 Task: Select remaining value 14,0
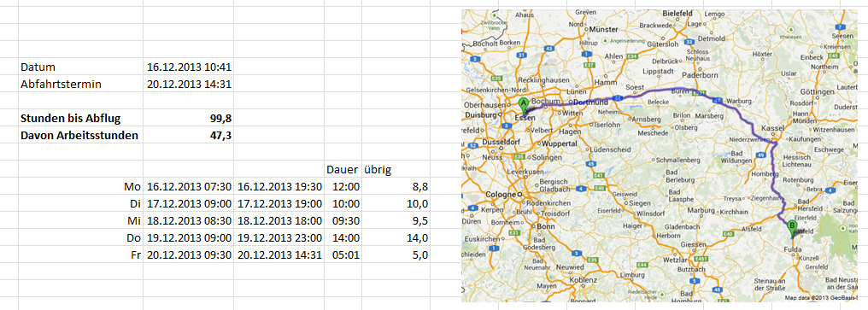(x=396, y=238)
